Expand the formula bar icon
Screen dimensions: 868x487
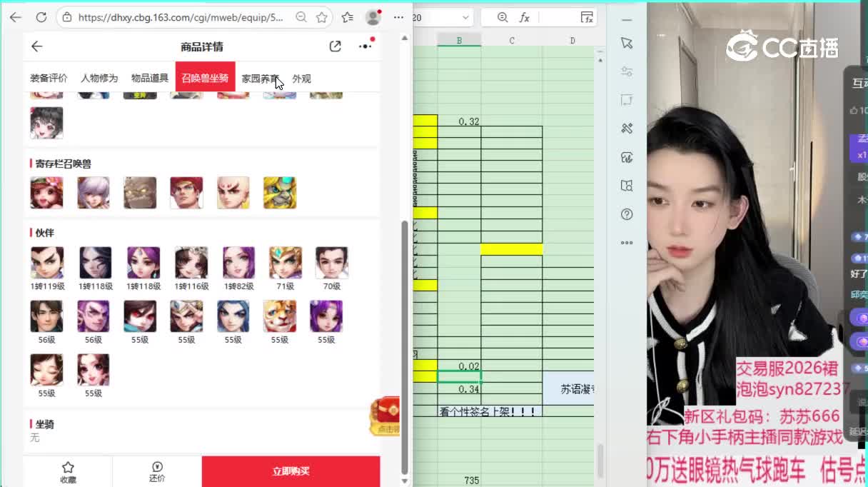point(587,17)
